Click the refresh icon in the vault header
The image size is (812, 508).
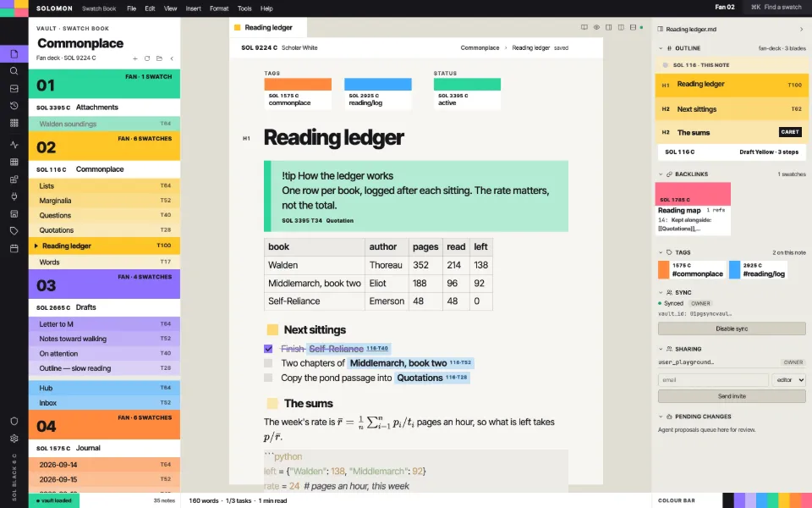pyautogui.click(x=147, y=58)
